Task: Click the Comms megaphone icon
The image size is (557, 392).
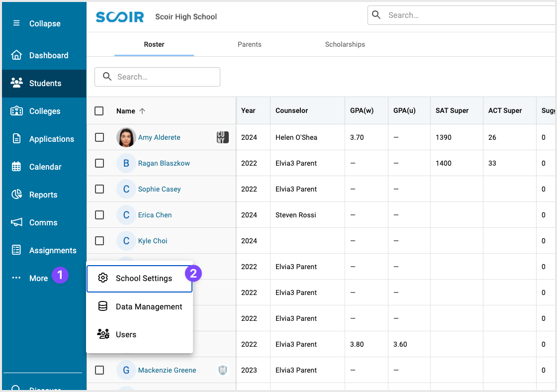Action: pos(16,222)
